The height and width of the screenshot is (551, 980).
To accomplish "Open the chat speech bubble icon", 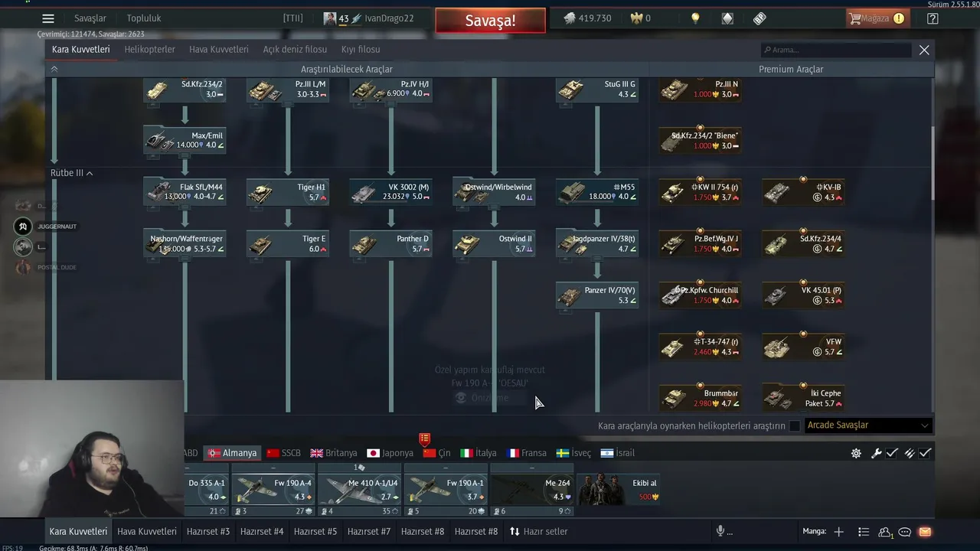I will pos(905,532).
